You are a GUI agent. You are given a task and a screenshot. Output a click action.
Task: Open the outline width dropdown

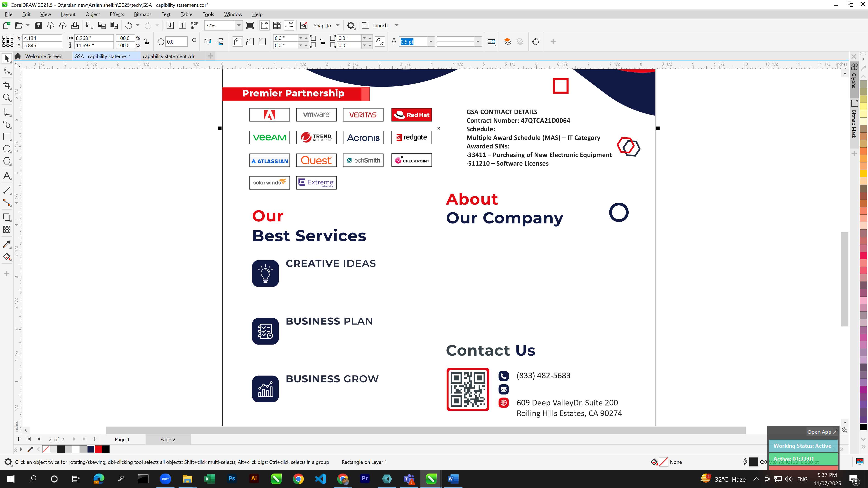[x=431, y=41]
